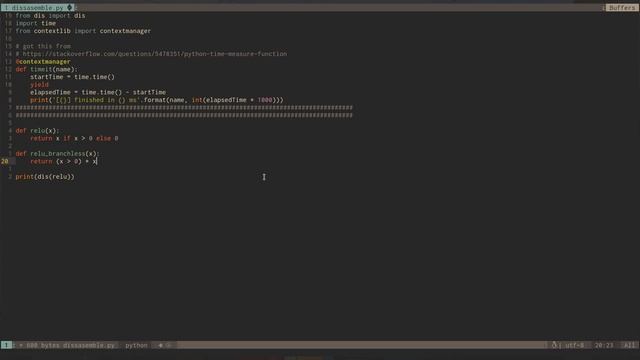Click the 'from dis import dis' line
The height and width of the screenshot is (360, 640).
click(50, 16)
